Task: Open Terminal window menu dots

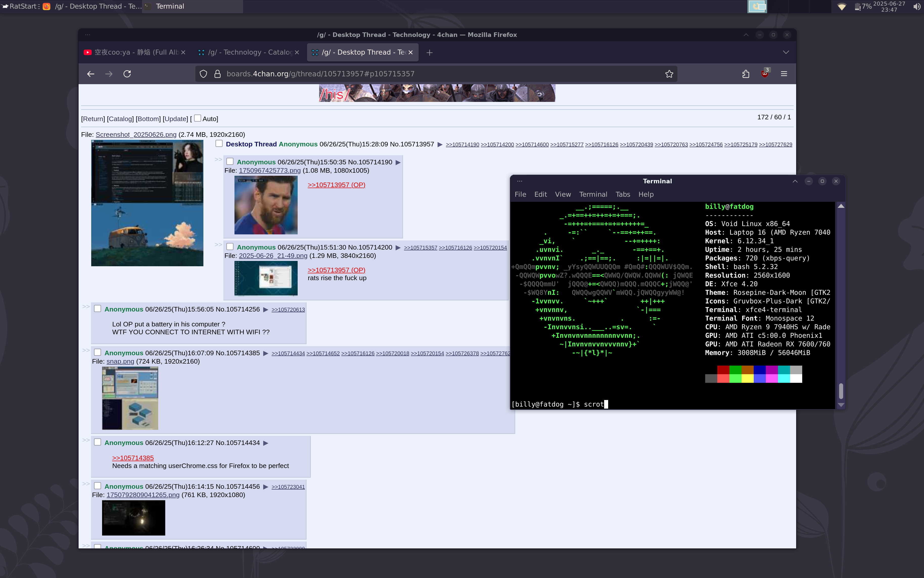Action: click(519, 181)
